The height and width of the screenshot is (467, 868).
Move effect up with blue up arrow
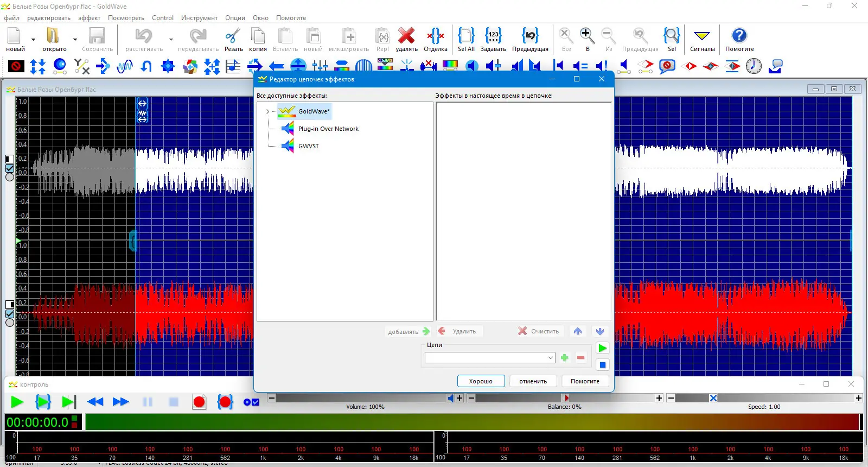578,331
